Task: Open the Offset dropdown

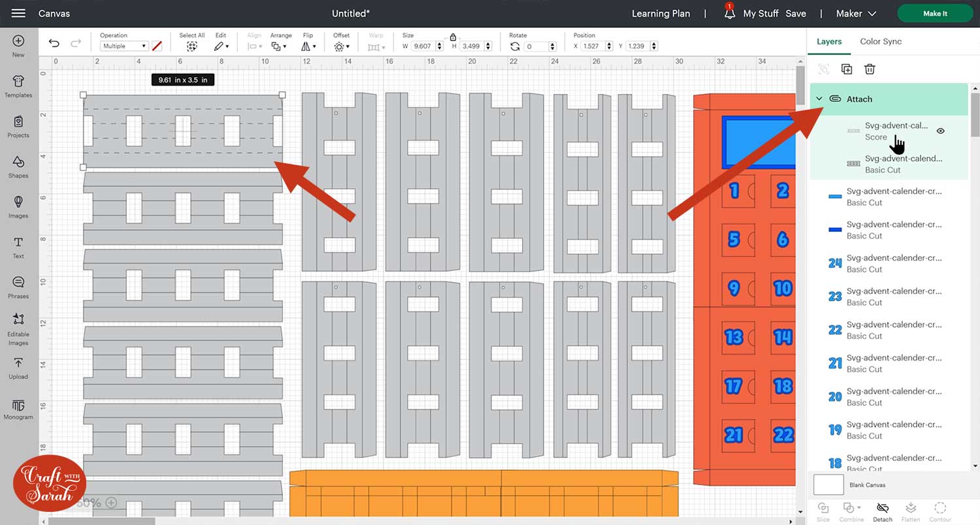Action: tap(343, 46)
